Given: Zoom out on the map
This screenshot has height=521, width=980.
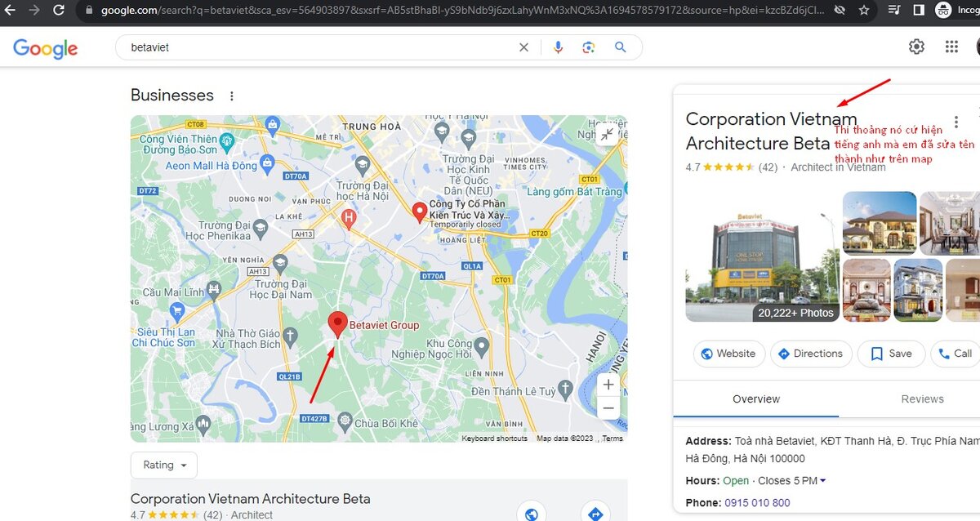Looking at the screenshot, I should tap(608, 407).
